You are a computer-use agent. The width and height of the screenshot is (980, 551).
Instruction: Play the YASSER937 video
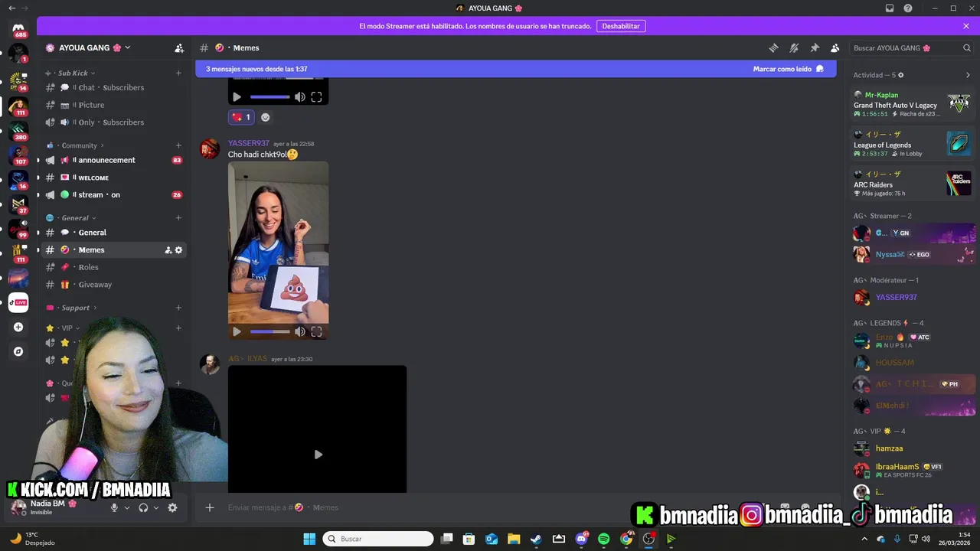237,331
